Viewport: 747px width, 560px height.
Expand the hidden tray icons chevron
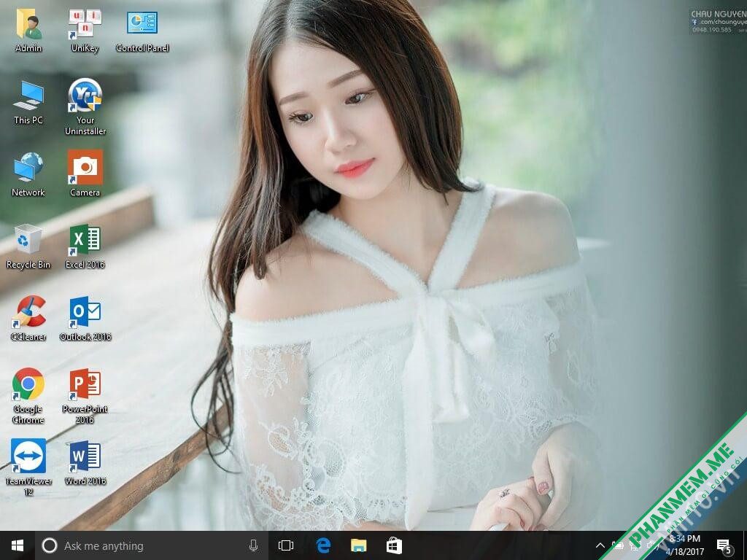click(x=600, y=545)
